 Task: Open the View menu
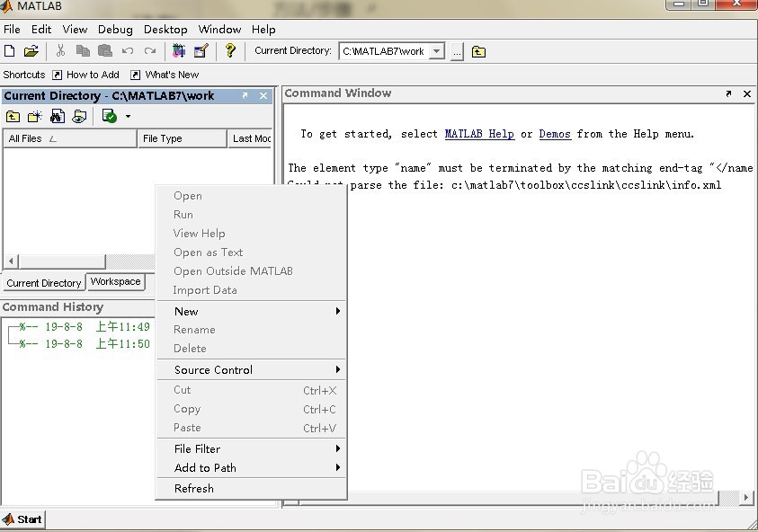click(x=75, y=30)
